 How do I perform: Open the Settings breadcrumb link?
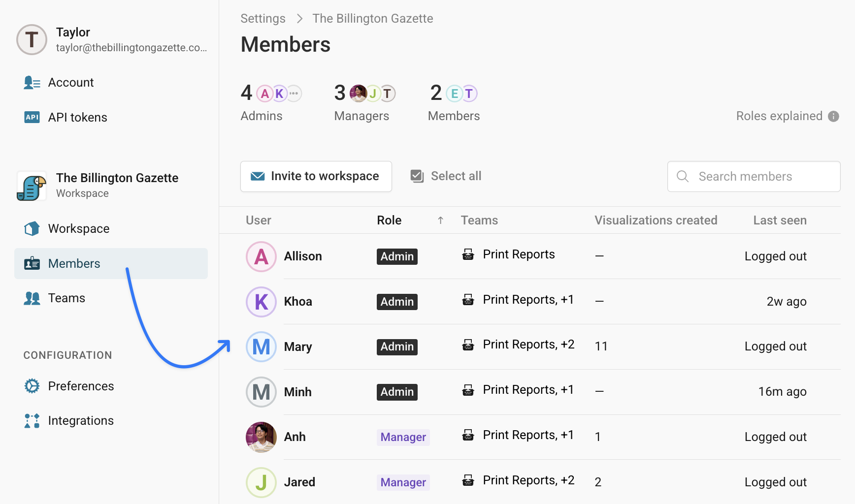(x=263, y=19)
